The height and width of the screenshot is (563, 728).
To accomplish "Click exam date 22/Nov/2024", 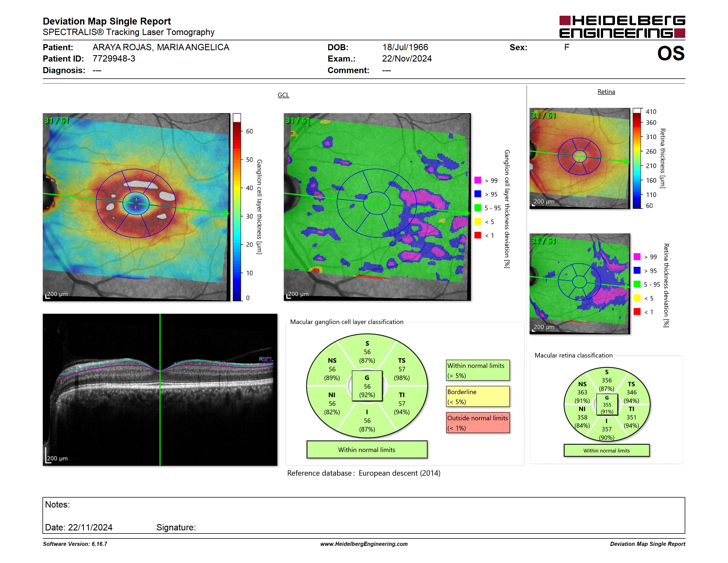I will [407, 59].
